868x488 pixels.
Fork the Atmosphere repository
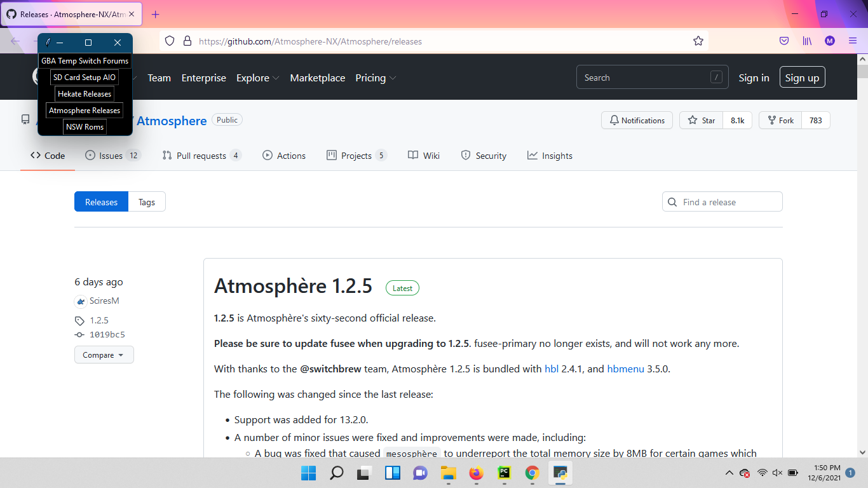[780, 120]
